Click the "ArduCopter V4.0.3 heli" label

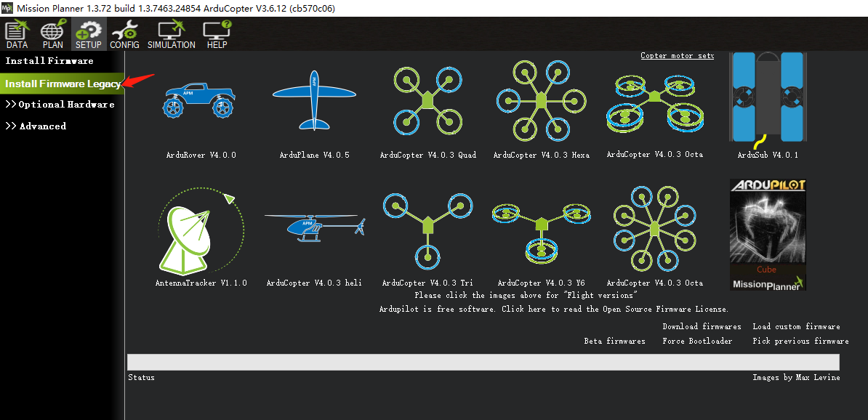tap(314, 283)
